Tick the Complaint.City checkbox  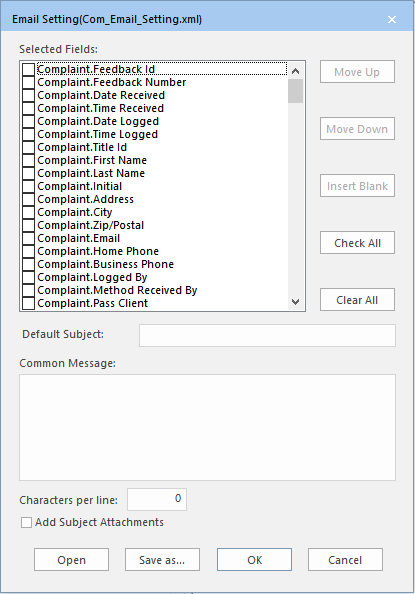click(x=28, y=212)
